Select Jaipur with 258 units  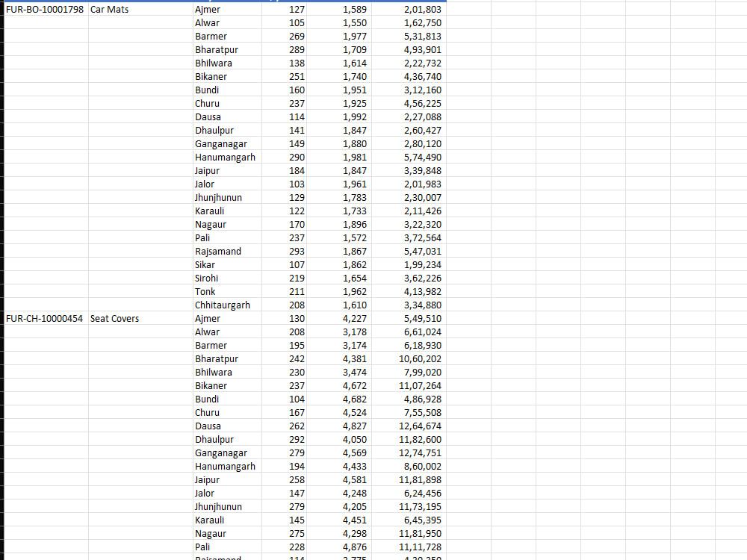click(227, 480)
